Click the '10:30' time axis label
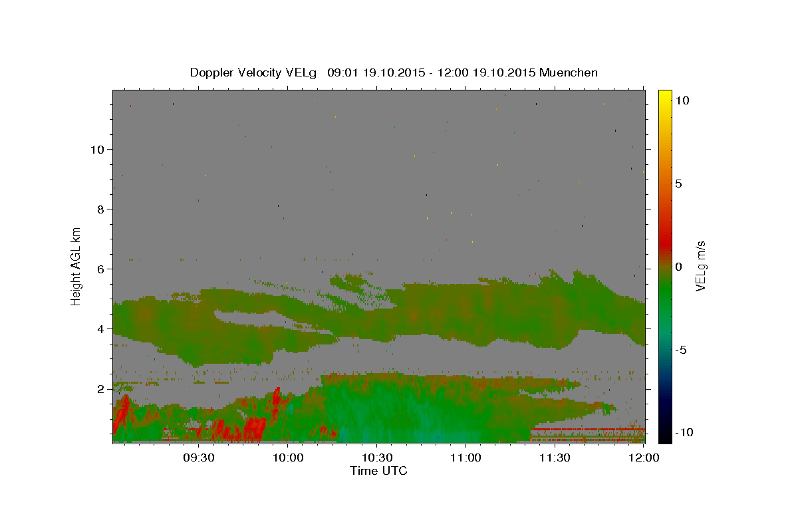The width and height of the screenshot is (798, 532). coord(376,458)
